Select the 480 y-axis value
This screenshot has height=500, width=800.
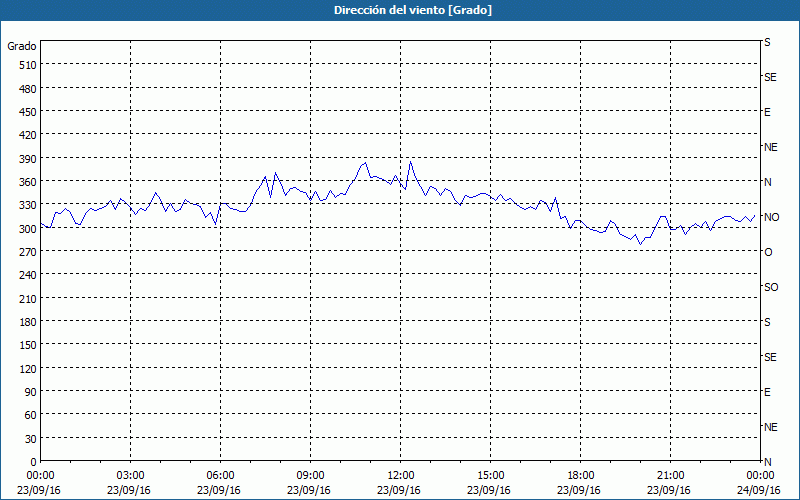pyautogui.click(x=28, y=89)
